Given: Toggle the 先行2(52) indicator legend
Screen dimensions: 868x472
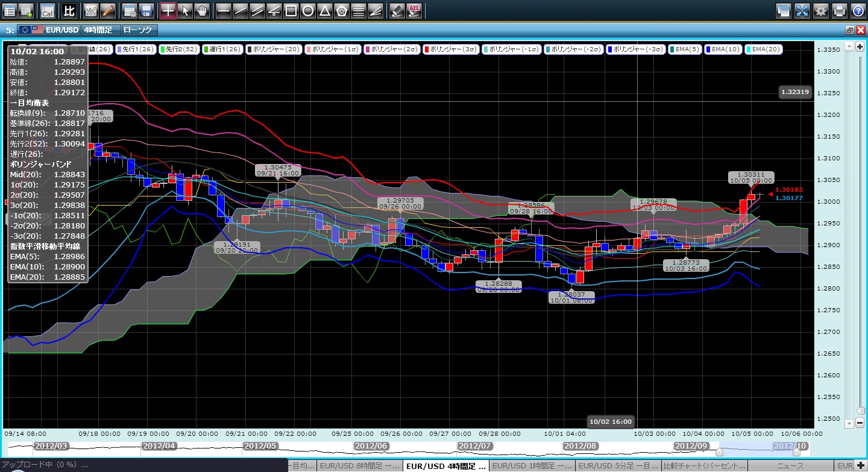Looking at the screenshot, I should 184,49.
